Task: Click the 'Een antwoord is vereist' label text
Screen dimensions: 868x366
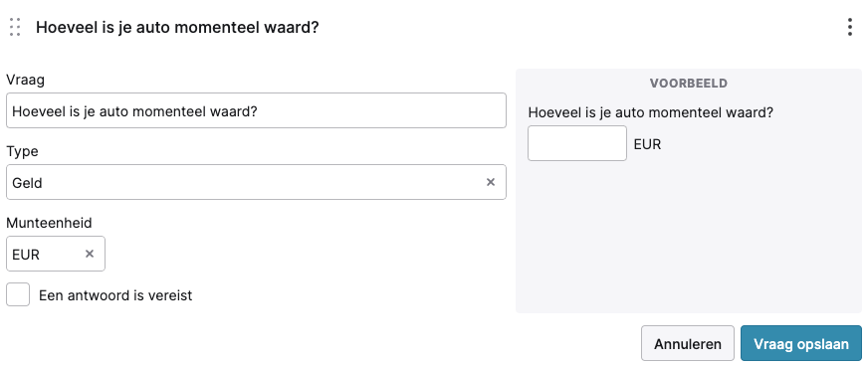Action: pos(115,295)
